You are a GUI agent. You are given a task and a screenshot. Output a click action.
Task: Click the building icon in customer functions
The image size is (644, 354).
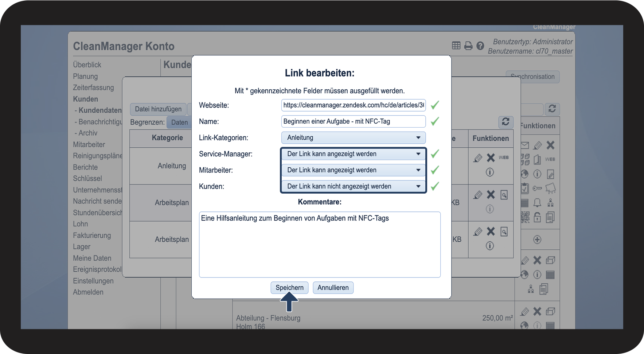(537, 160)
